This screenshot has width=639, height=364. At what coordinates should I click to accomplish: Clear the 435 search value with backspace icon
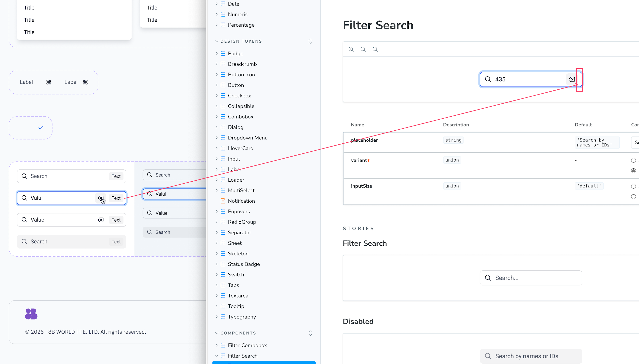coord(572,79)
